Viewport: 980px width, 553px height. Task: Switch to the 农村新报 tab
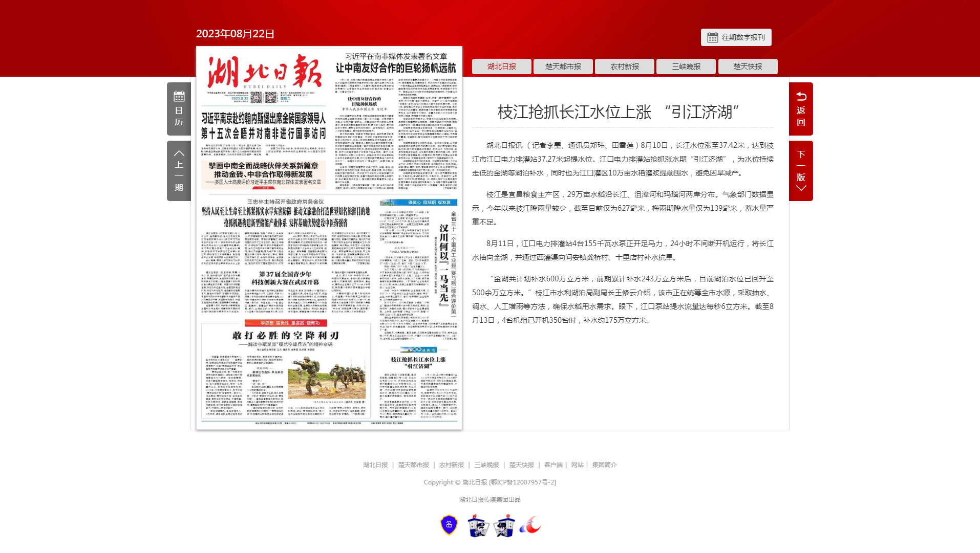(x=624, y=67)
